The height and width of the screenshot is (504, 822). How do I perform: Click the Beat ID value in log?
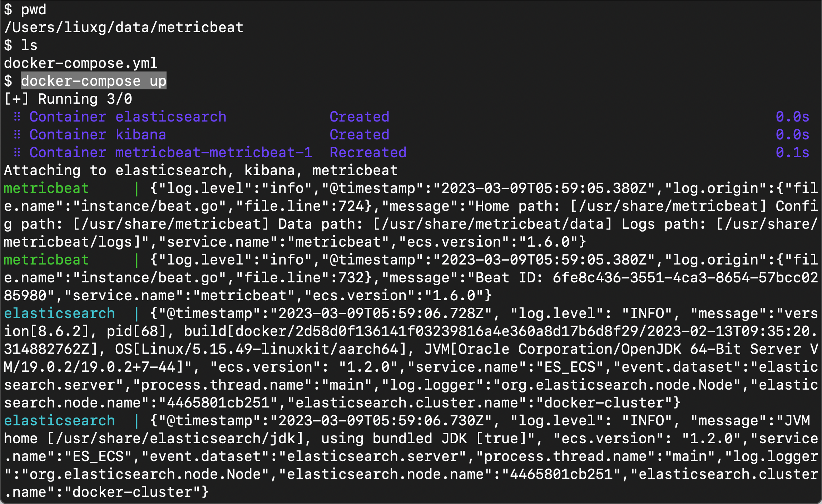(411, 287)
